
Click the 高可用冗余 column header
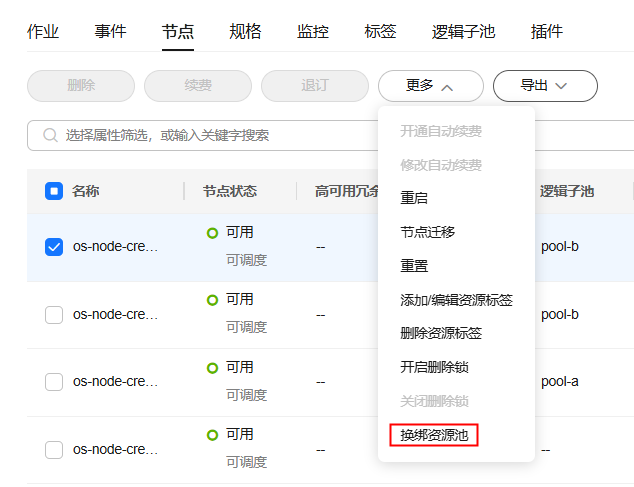coord(347,191)
